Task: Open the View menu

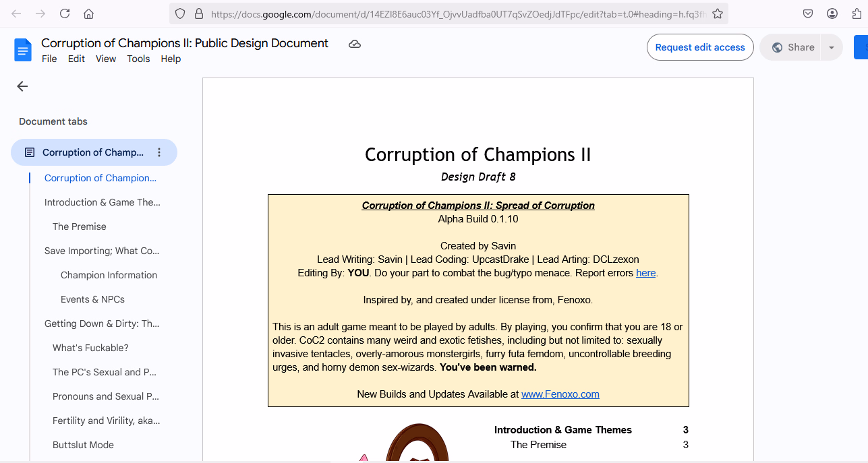Action: [x=106, y=59]
